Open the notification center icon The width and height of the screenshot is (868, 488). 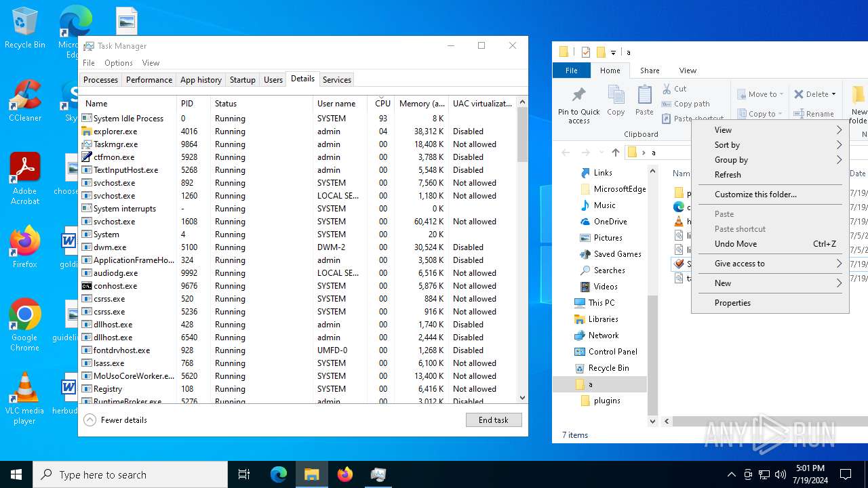pos(846,474)
